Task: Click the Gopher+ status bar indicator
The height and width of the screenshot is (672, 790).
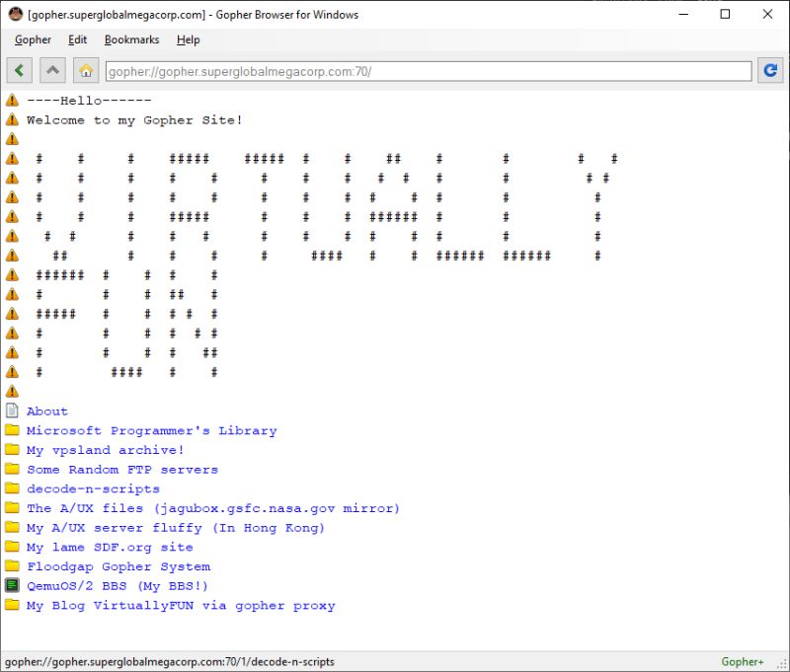Action: coord(743,661)
